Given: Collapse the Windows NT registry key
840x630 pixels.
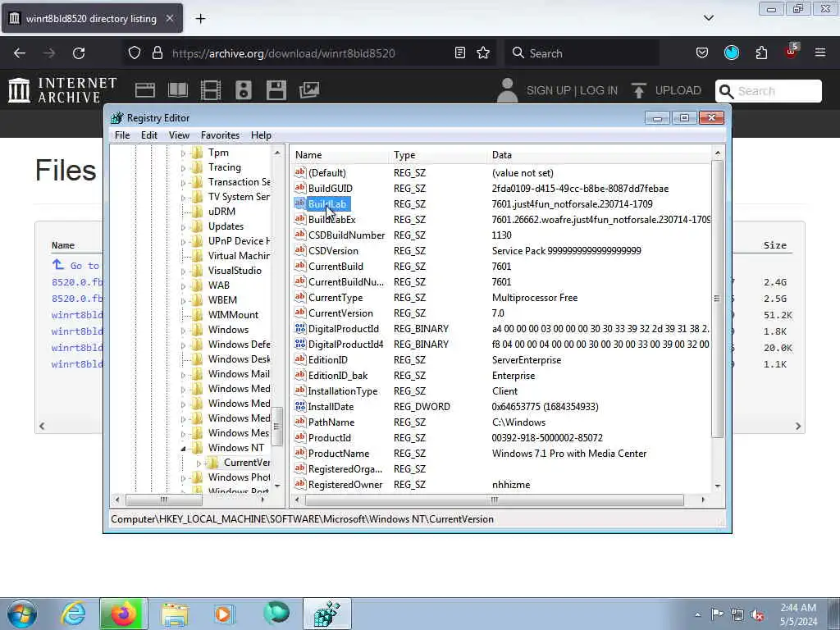Looking at the screenshot, I should (183, 448).
